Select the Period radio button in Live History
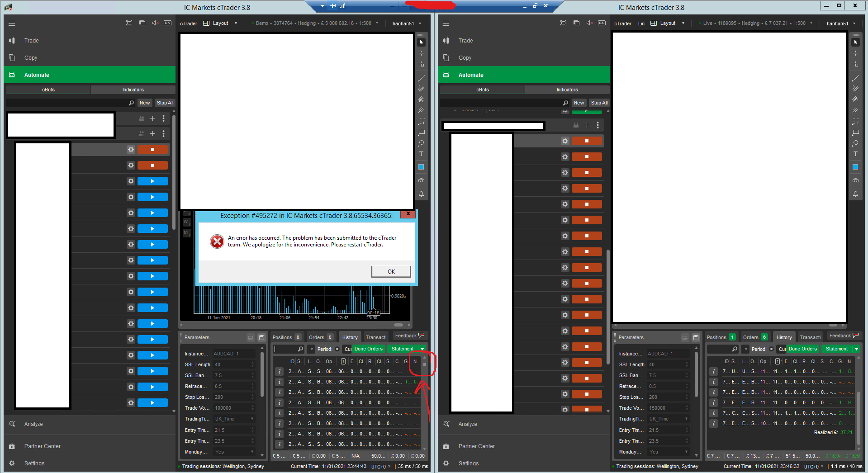Image resolution: width=868 pixels, height=473 pixels. (x=772, y=349)
